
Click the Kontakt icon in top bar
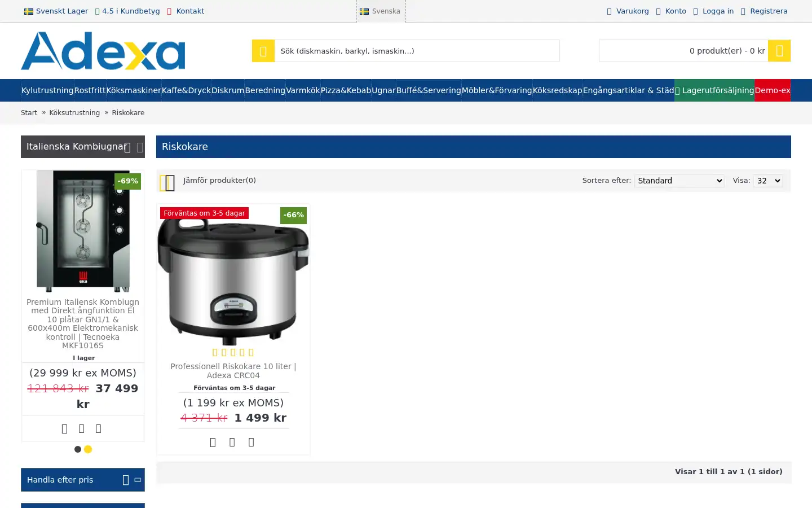coord(169,11)
